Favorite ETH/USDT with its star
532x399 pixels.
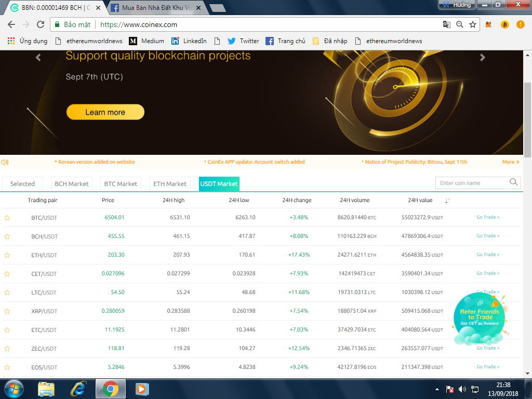(7, 255)
